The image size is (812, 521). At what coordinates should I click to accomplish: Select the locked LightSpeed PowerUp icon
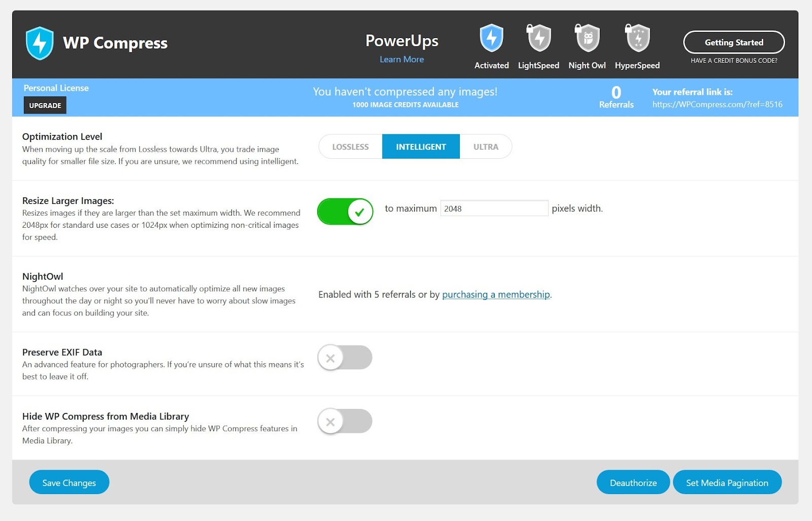coord(538,38)
